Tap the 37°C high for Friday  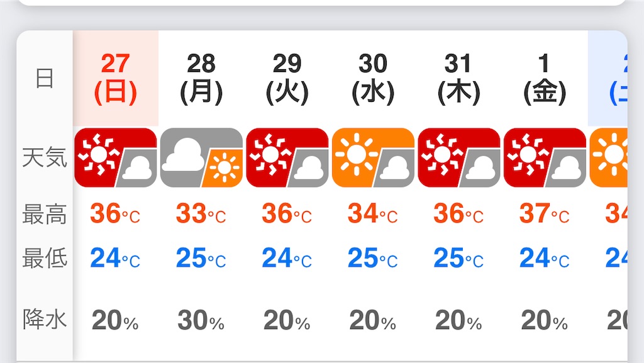click(545, 213)
